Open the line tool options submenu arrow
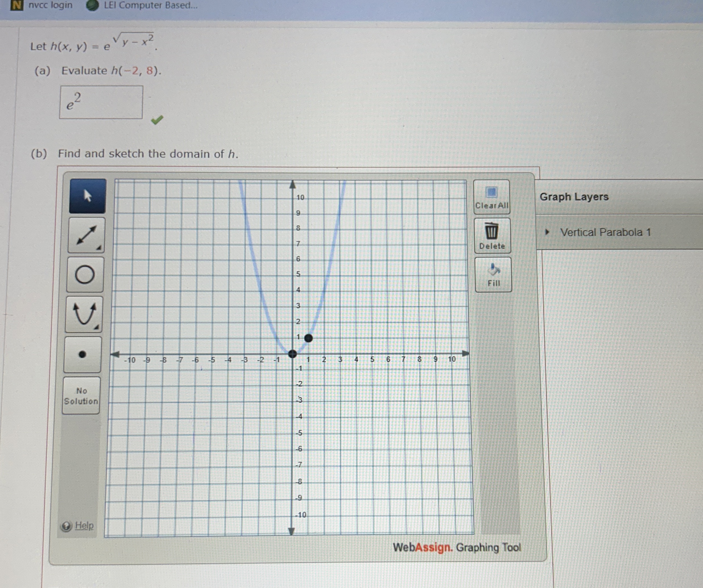Viewport: 703px width, 588px height. (99, 248)
